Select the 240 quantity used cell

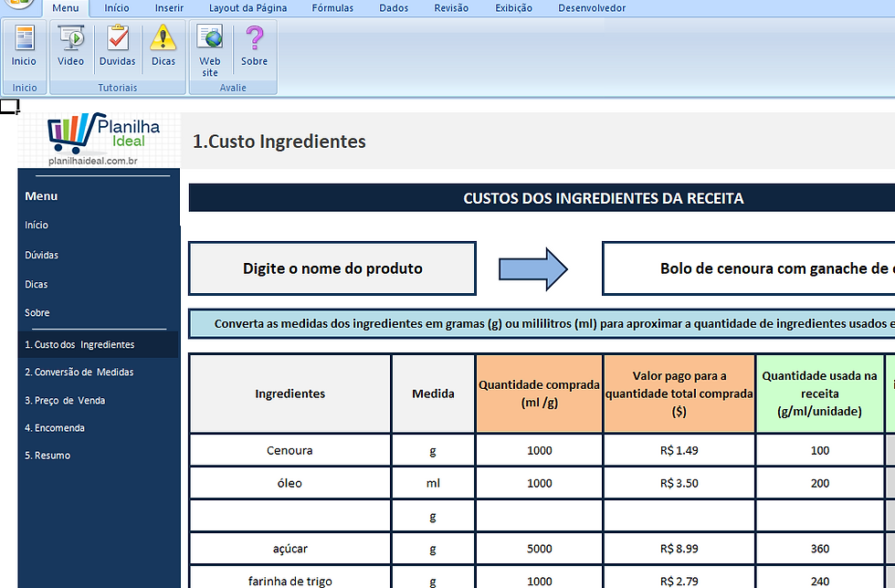point(820,579)
